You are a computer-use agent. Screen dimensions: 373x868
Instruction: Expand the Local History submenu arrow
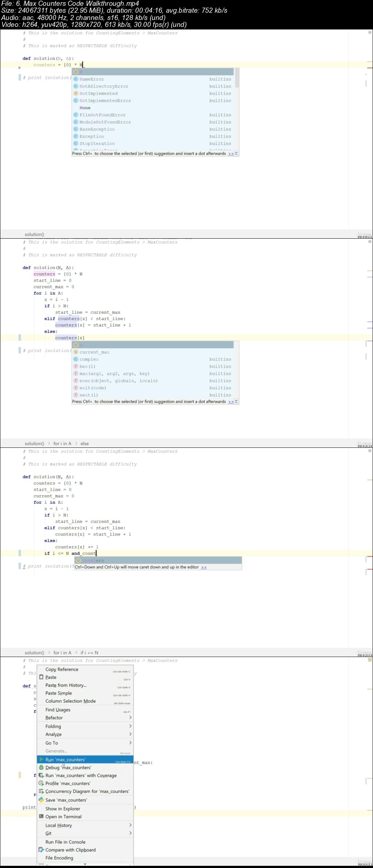click(x=130, y=825)
